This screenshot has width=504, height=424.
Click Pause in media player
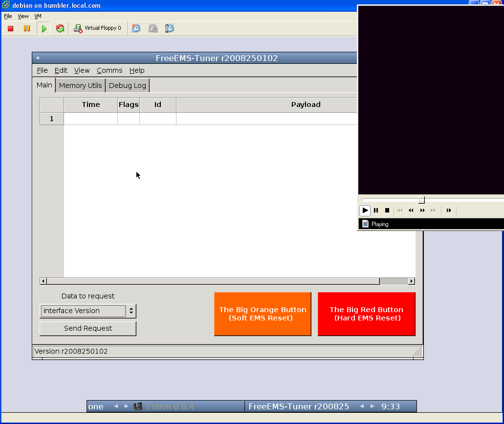[376, 211]
